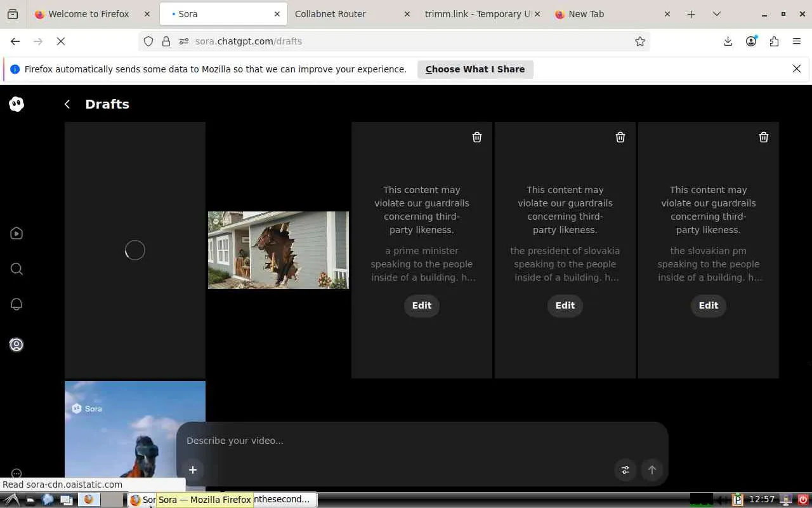The width and height of the screenshot is (812, 508).
Task: Click the Firefox launcher in the taskbar
Action: tap(88, 500)
